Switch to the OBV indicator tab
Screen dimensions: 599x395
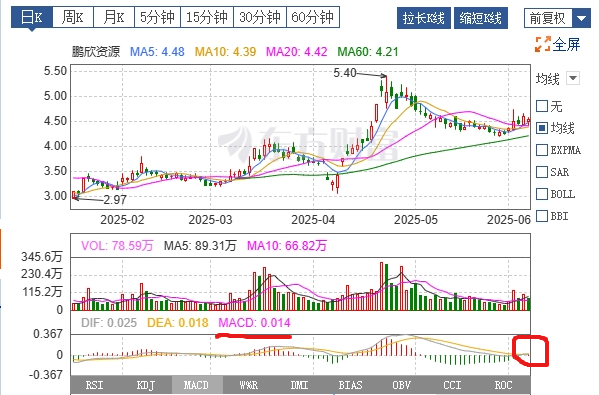[x=401, y=385]
